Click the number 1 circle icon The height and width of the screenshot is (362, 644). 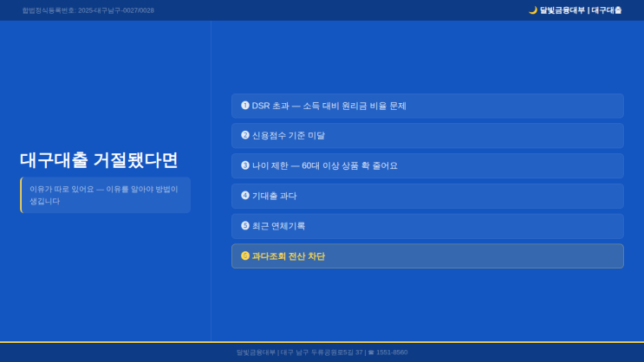[245, 106]
